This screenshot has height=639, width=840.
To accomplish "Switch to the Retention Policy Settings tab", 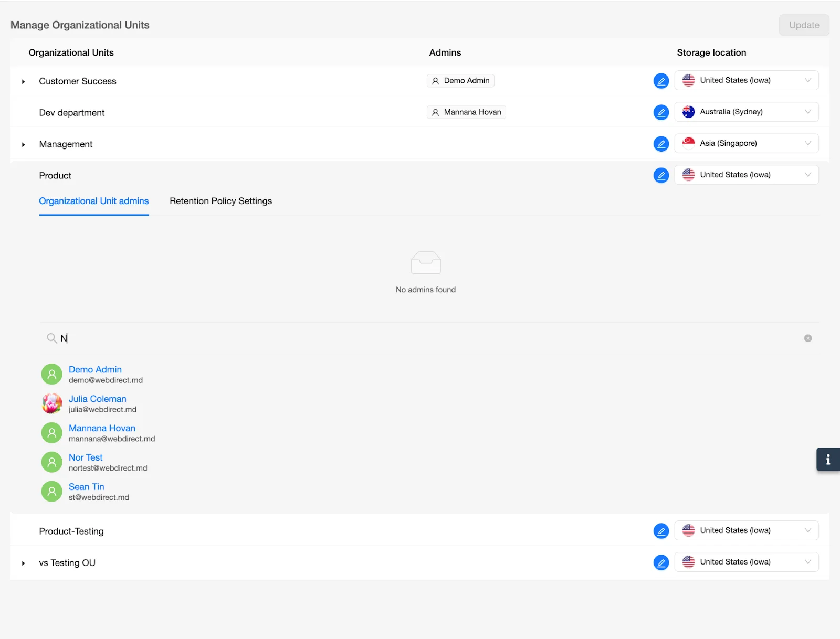I will pos(220,201).
